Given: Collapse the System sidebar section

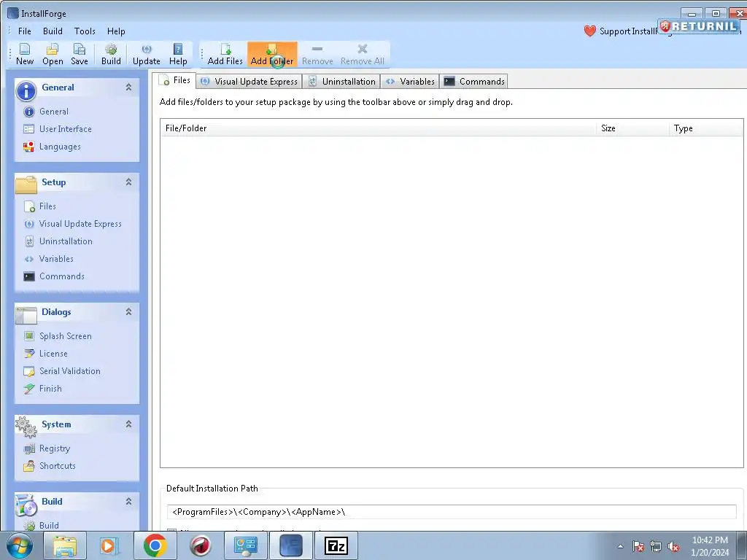Looking at the screenshot, I should coord(128,424).
